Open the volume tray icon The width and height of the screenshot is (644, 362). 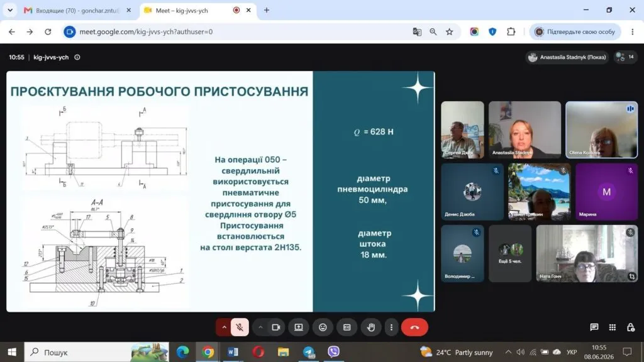[x=520, y=352]
